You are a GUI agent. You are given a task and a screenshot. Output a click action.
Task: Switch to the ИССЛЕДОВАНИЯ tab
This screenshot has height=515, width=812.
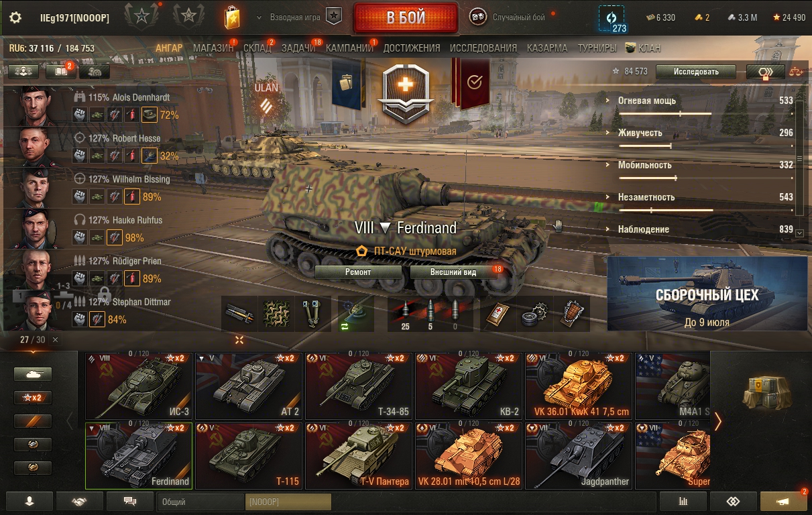pyautogui.click(x=483, y=48)
